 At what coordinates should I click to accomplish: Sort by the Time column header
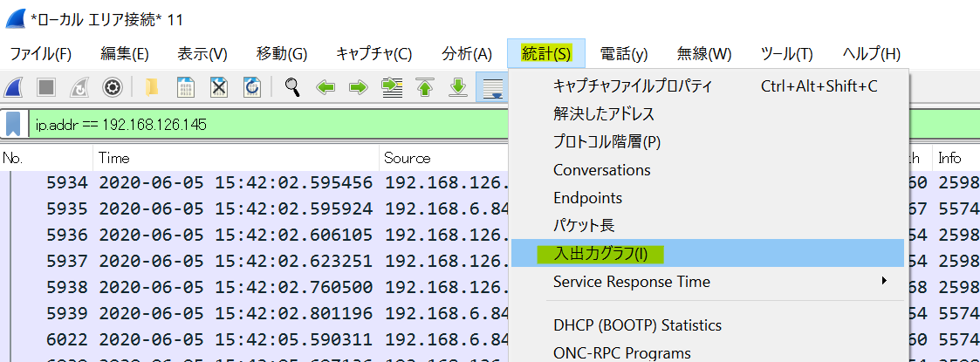[236, 158]
